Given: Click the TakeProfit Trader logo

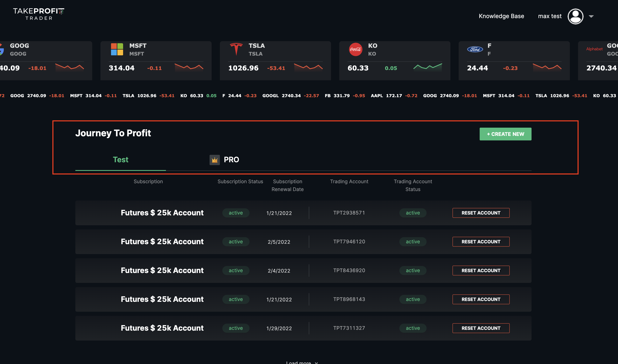Looking at the screenshot, I should (x=38, y=14).
